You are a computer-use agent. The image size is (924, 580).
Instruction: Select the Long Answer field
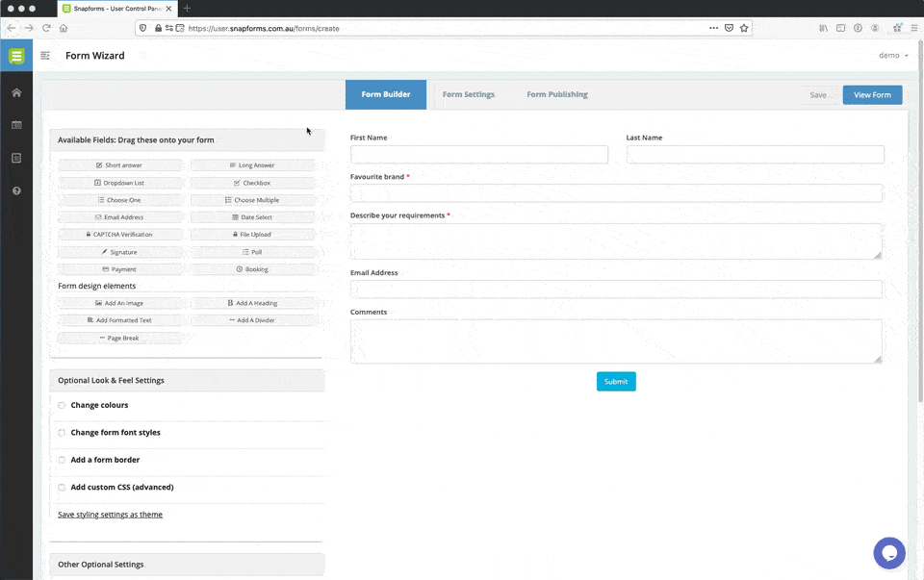point(252,165)
